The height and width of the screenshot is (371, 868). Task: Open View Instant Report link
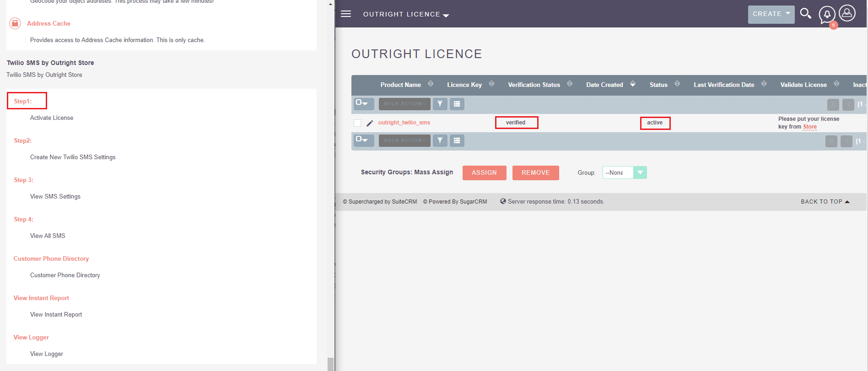click(41, 298)
